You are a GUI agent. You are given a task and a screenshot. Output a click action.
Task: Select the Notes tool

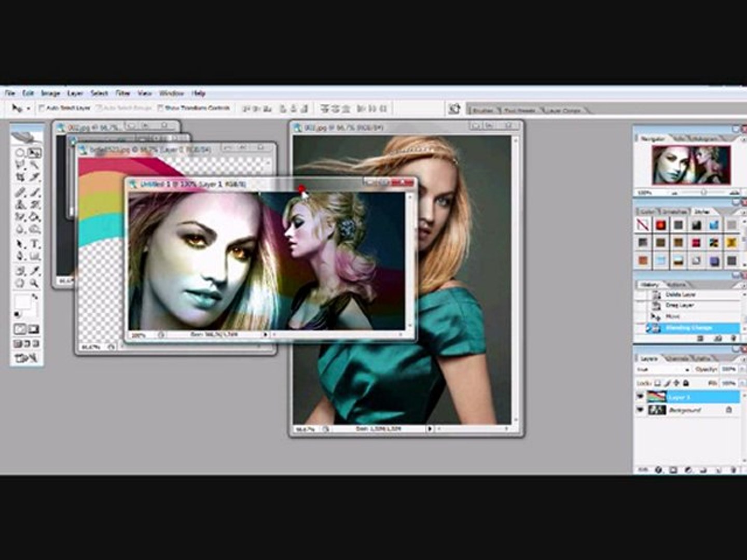[20, 271]
